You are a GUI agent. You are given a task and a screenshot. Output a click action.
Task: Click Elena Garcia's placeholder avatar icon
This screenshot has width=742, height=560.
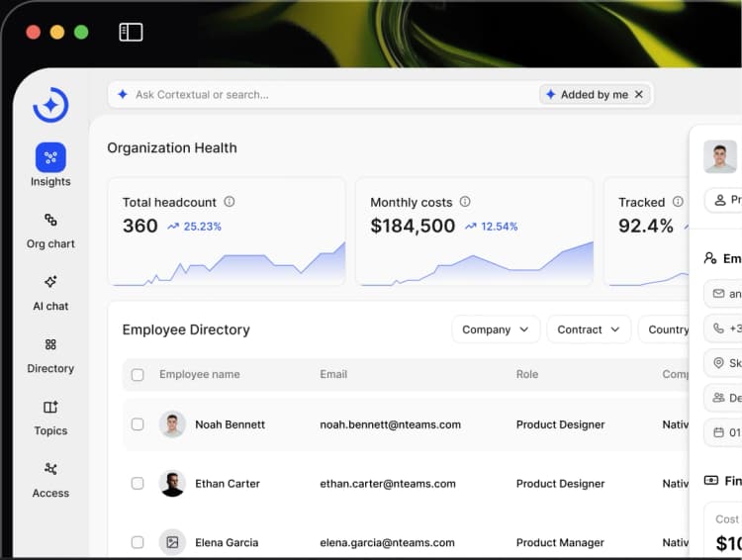coord(172,542)
